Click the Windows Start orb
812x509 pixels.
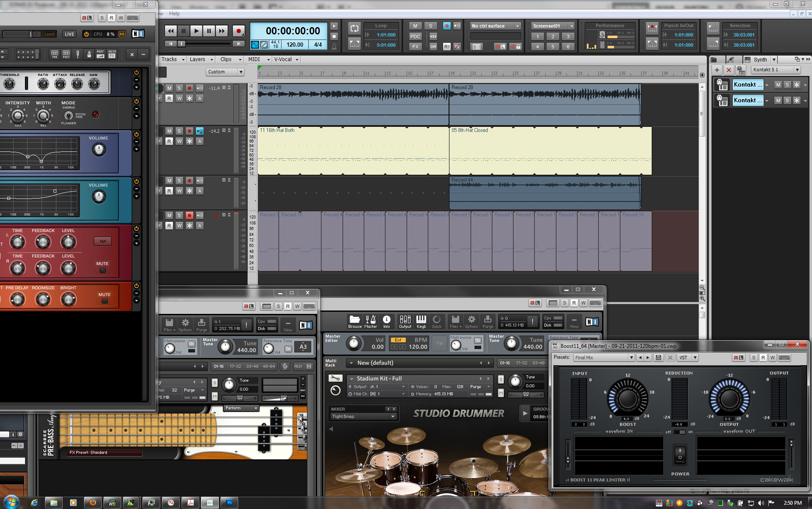point(11,503)
